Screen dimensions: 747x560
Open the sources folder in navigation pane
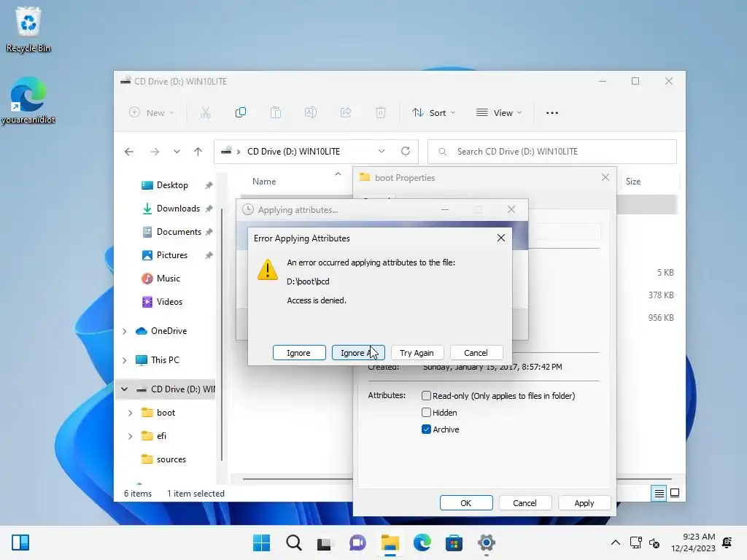(x=171, y=459)
